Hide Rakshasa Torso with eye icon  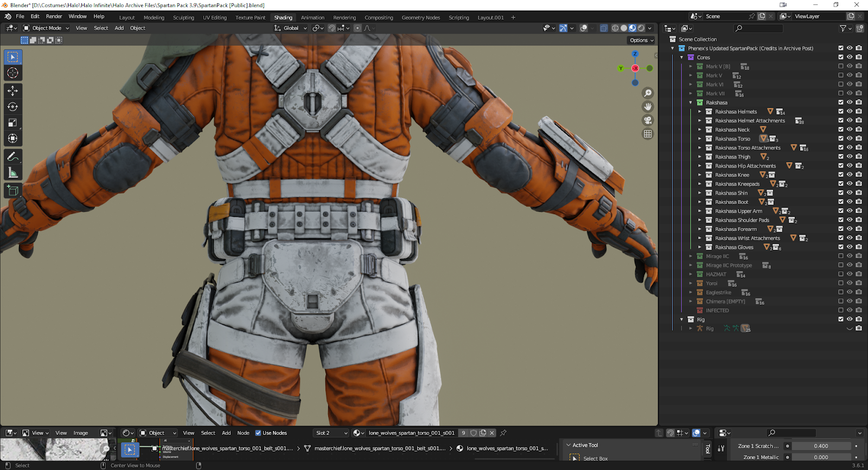tap(850, 139)
